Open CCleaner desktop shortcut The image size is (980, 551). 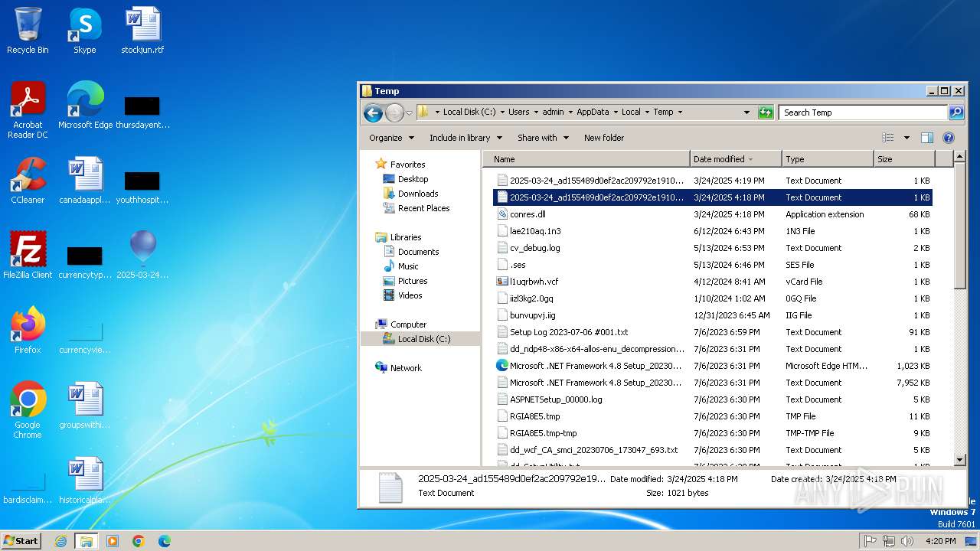[28, 181]
